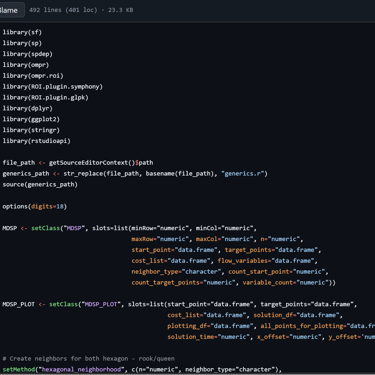Click the start_point="data.frame" slot in MDSP
The image size is (375, 375).
pyautogui.click(x=174, y=250)
